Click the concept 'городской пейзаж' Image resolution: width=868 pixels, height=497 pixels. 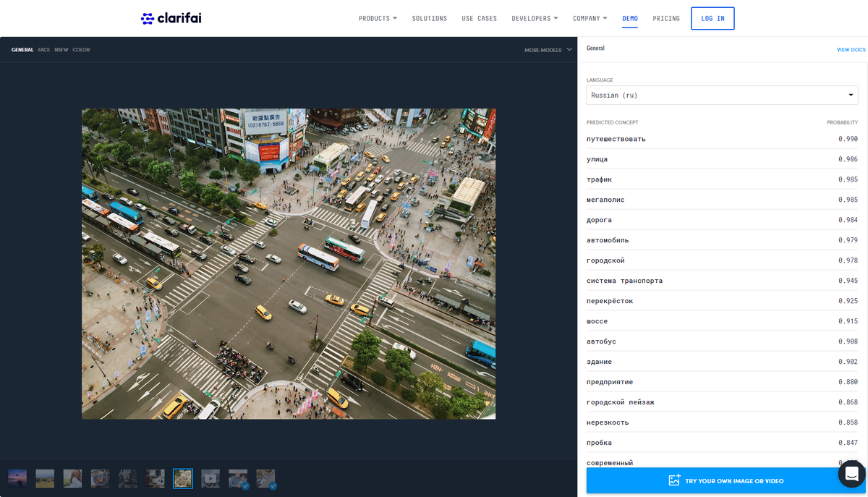(x=621, y=402)
